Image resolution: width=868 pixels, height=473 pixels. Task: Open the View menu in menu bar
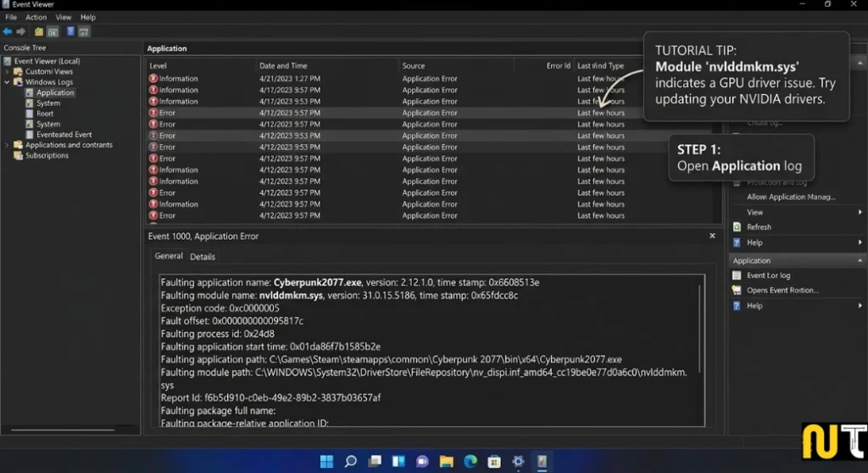[63, 17]
